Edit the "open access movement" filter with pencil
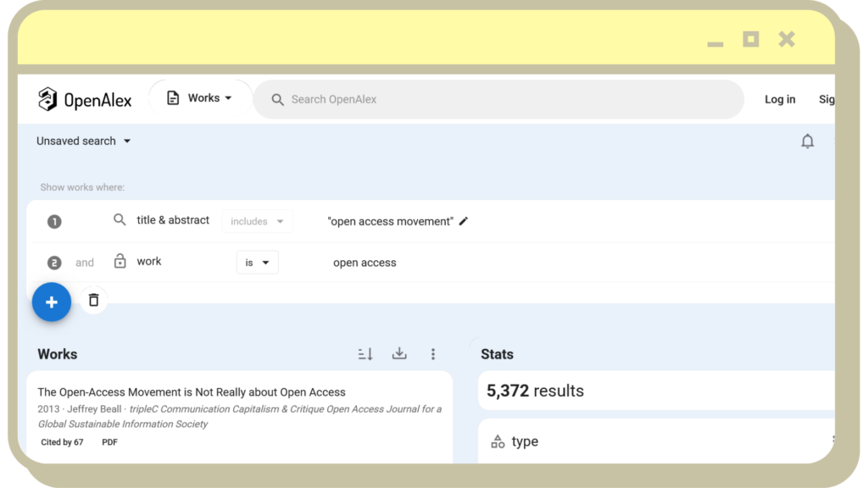Image resolution: width=868 pixels, height=488 pixels. 463,221
